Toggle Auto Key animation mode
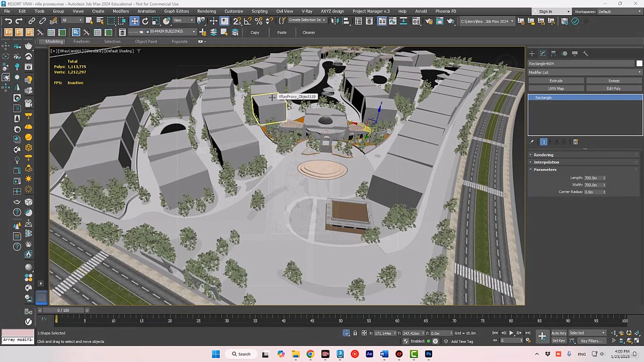This screenshot has height=362, width=644. [558, 333]
